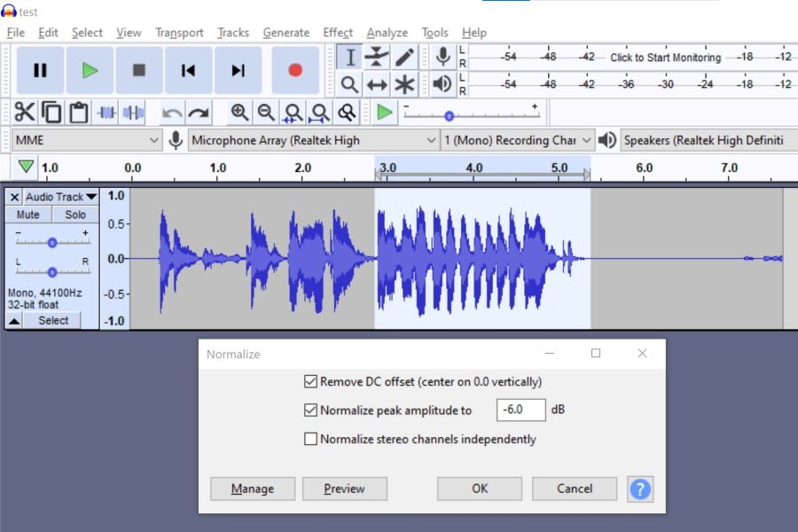Open the Select menu
This screenshot has width=798, height=532.
click(87, 33)
